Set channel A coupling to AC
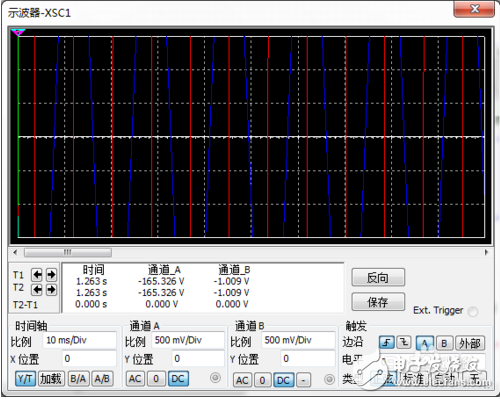500x399 pixels. click(x=135, y=379)
